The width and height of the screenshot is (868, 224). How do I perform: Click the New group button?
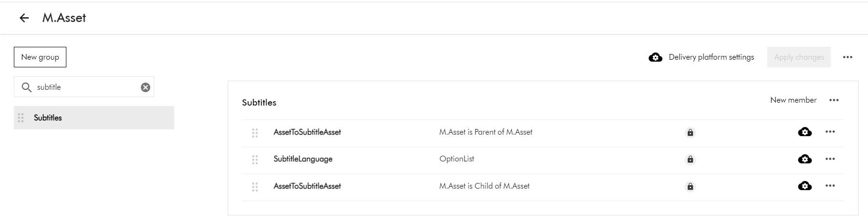click(40, 57)
